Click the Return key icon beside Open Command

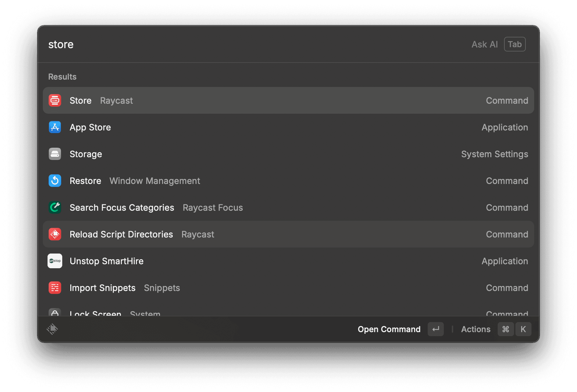pos(436,329)
